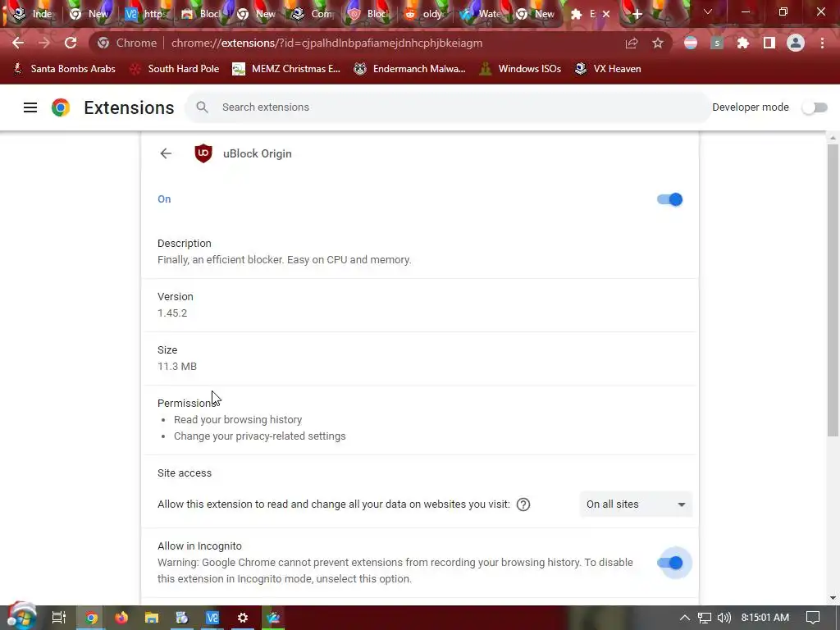The height and width of the screenshot is (630, 840).
Task: Open Settings gear on the taskbar
Action: (243, 618)
